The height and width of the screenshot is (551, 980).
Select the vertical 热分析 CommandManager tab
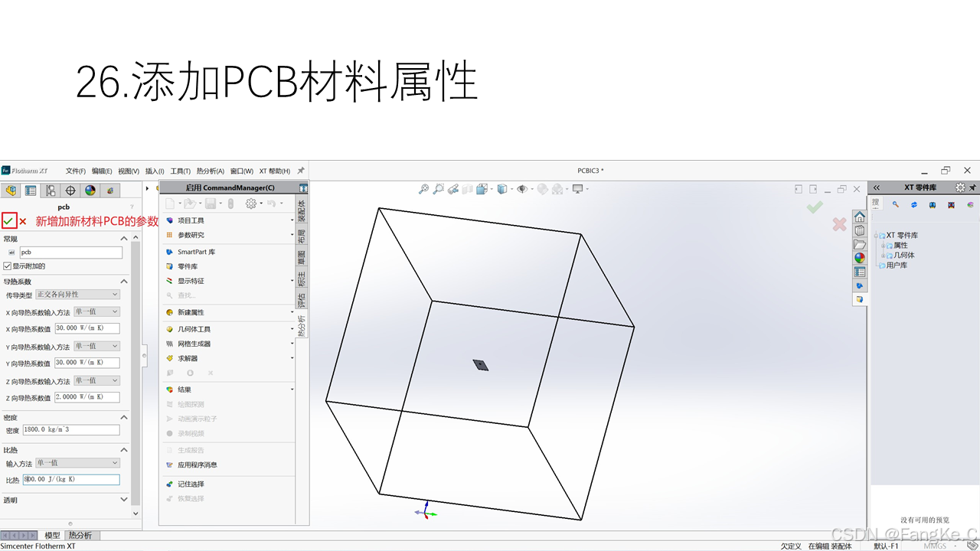pos(302,326)
